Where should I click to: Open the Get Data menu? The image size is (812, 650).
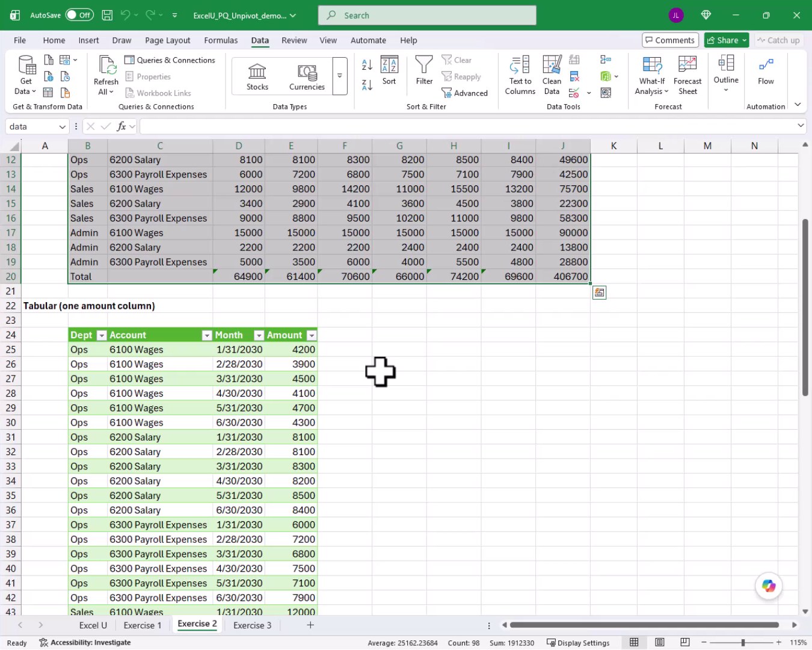tap(26, 75)
